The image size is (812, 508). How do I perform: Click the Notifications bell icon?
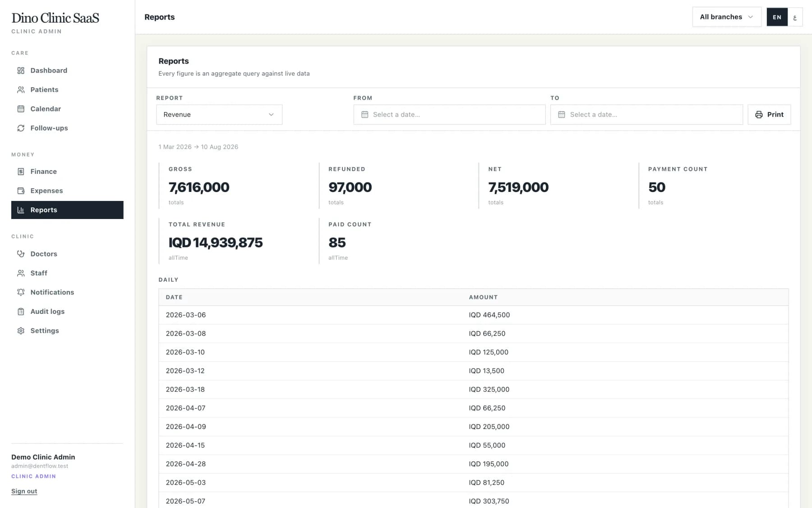pyautogui.click(x=21, y=292)
